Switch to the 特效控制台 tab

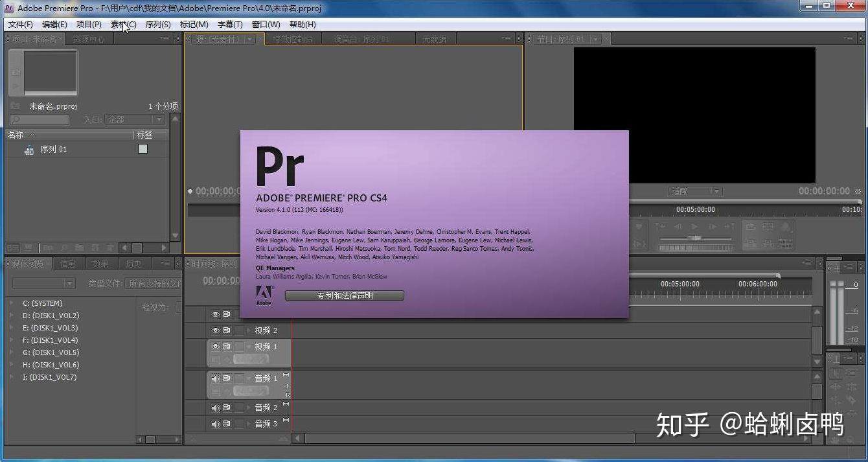pos(292,39)
